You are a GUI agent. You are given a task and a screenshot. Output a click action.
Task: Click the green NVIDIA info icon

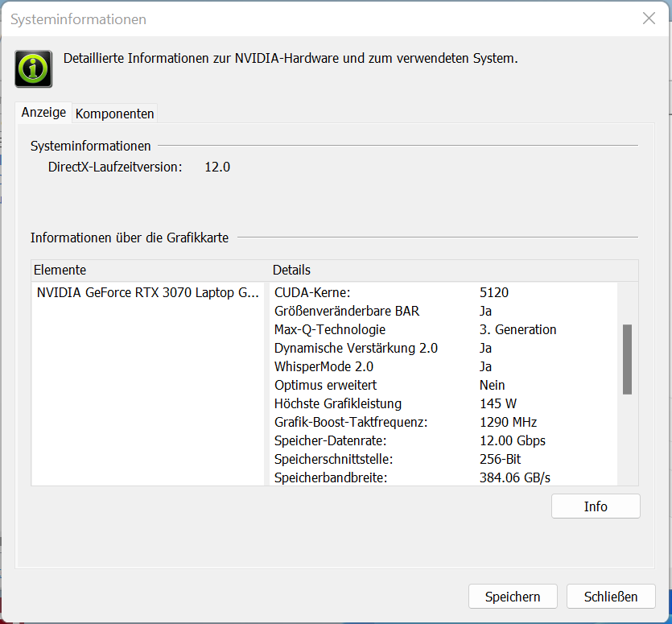[x=34, y=68]
